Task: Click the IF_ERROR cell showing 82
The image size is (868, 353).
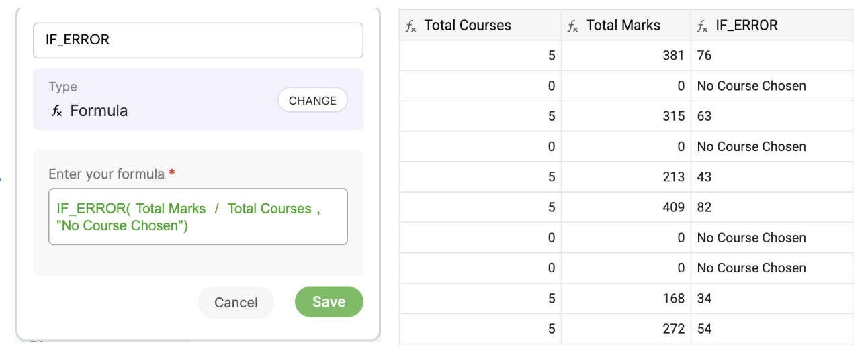Action: (x=771, y=207)
